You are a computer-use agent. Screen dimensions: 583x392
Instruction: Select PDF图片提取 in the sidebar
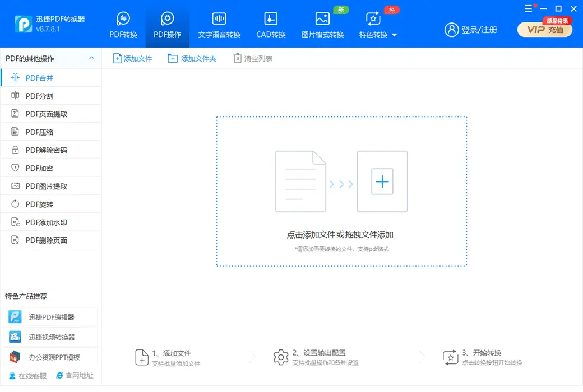pyautogui.click(x=51, y=186)
